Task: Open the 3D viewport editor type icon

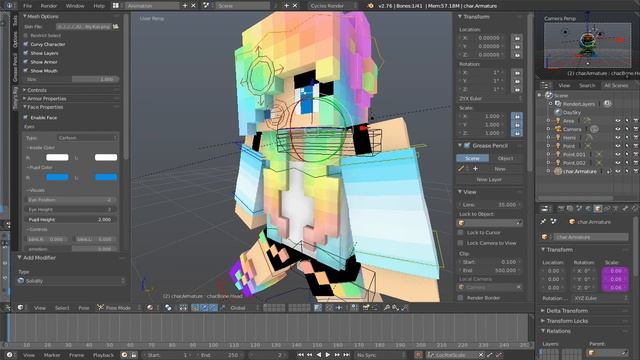Action: [x=21, y=307]
